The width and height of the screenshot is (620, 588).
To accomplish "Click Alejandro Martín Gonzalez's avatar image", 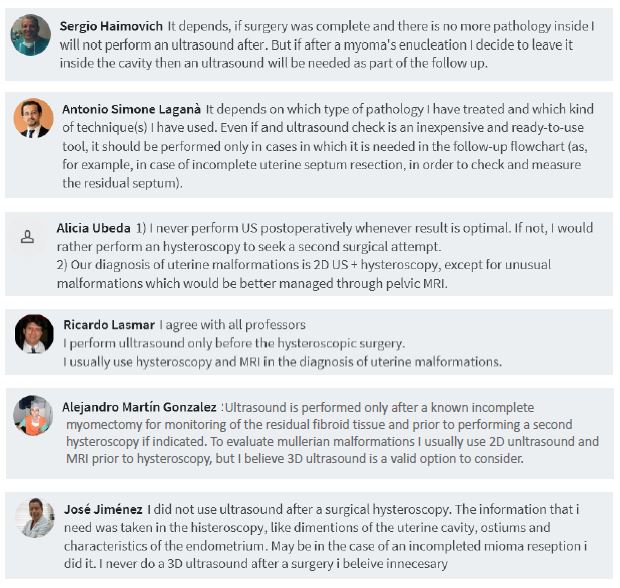I will pyautogui.click(x=33, y=415).
